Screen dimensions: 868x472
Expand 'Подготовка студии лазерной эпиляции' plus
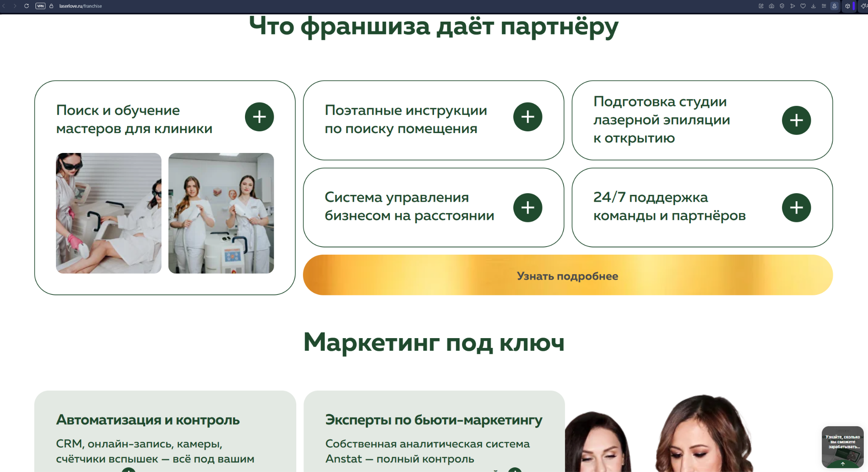796,120
